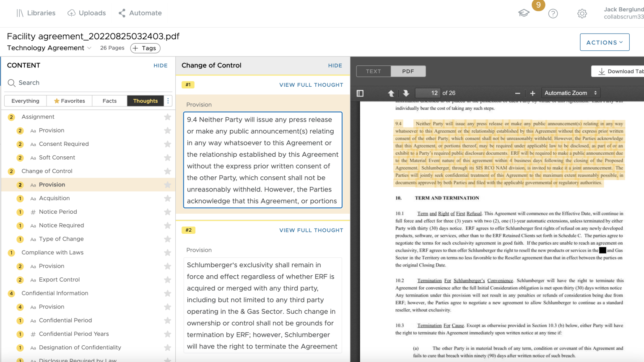Open VIEW FULL THOUGHT for thought #1
This screenshot has width=644, height=362.
(x=311, y=85)
